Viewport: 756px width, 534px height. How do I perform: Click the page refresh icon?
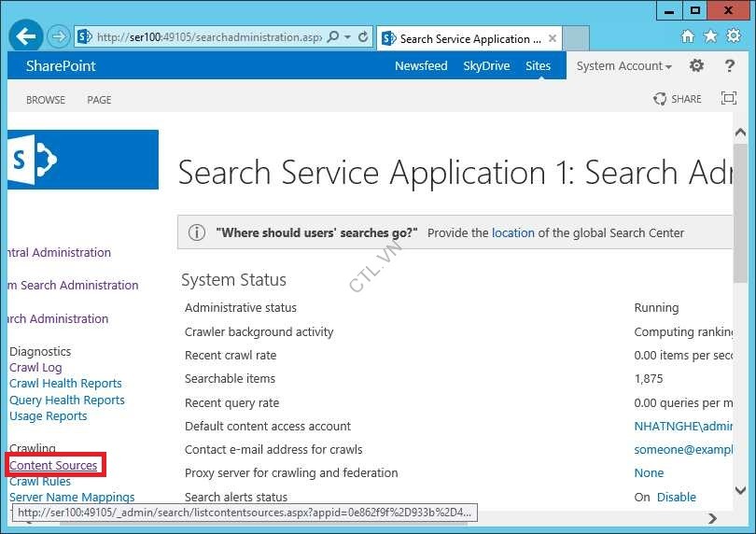[x=363, y=37]
